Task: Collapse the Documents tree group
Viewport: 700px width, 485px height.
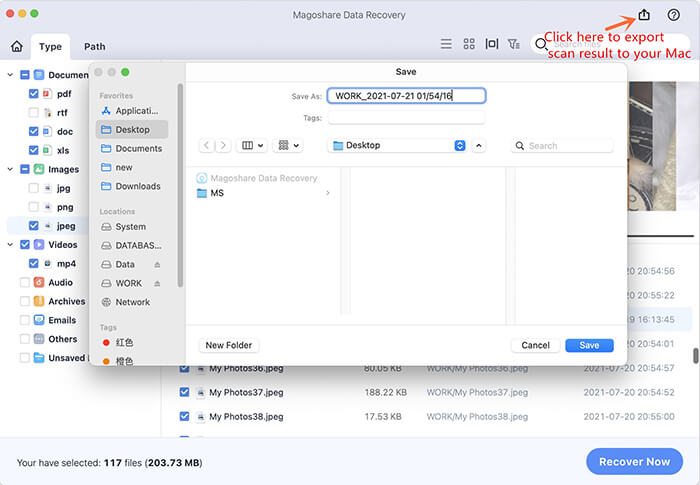Action: coord(10,75)
